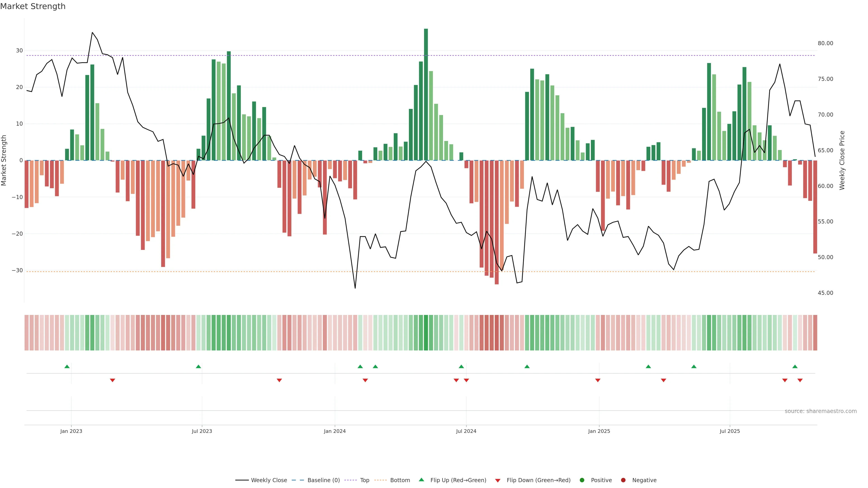This screenshot has width=868, height=488.
Task: Click the rightmost red heatmap strip cell
Action: [x=815, y=333]
